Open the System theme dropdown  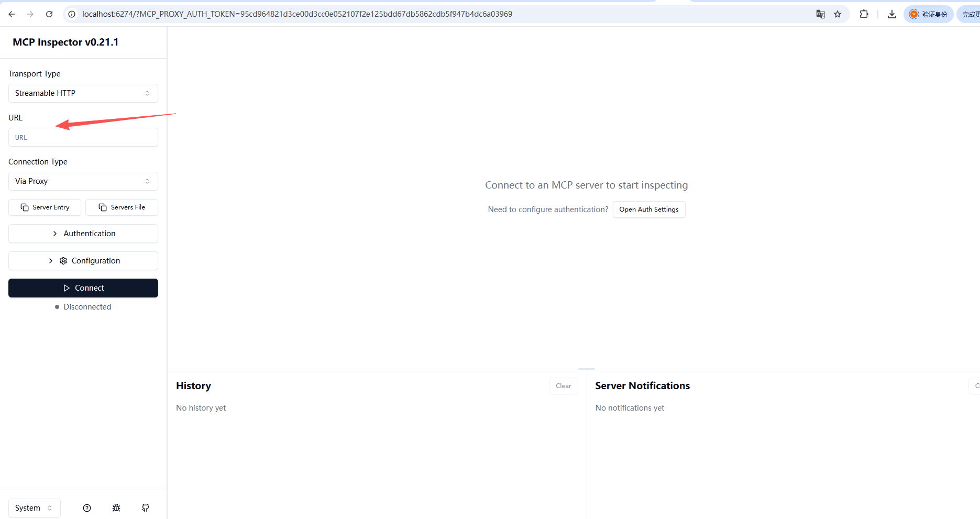pos(35,508)
